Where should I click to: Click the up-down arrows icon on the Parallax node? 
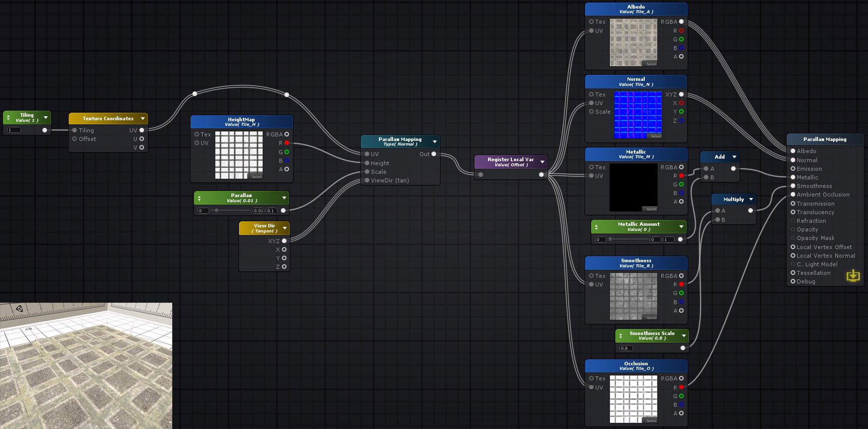point(199,198)
